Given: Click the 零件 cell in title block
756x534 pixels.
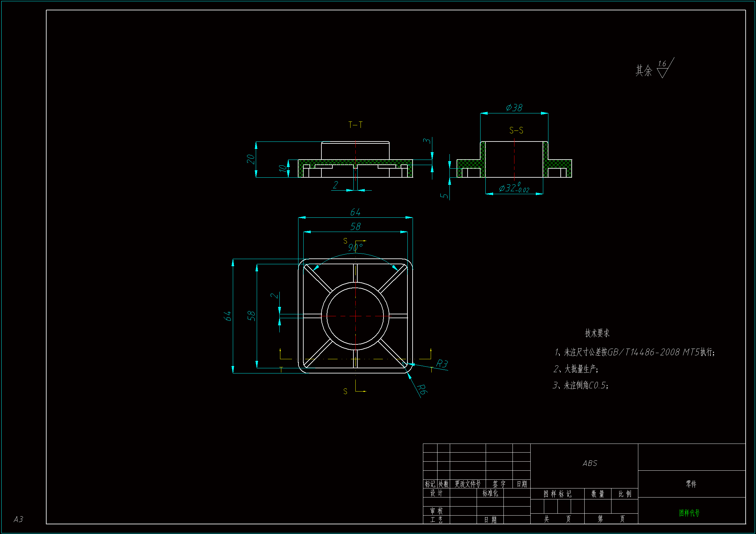Looking at the screenshot, I should coord(691,484).
